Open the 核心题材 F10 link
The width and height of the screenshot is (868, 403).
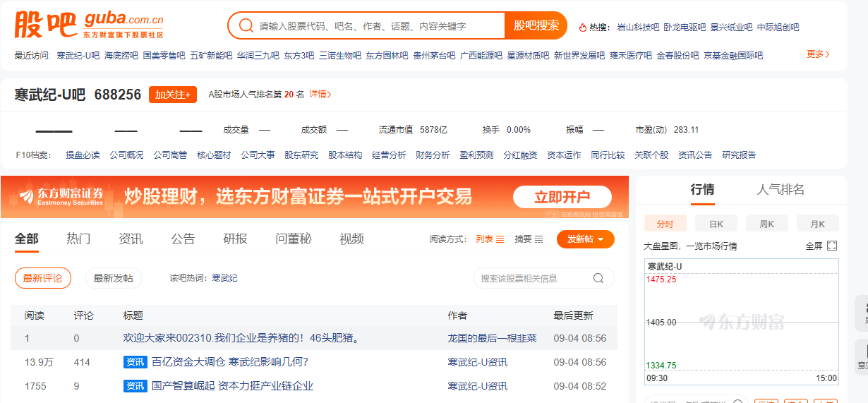214,155
